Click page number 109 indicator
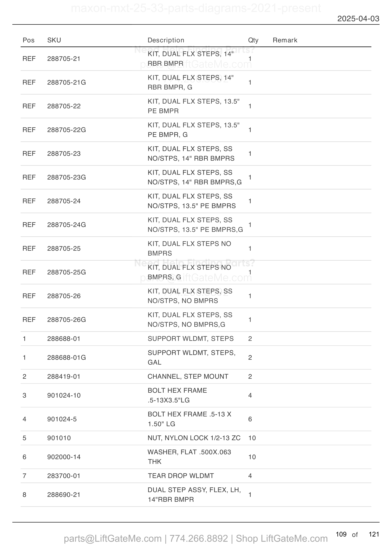 pyautogui.click(x=341, y=534)
